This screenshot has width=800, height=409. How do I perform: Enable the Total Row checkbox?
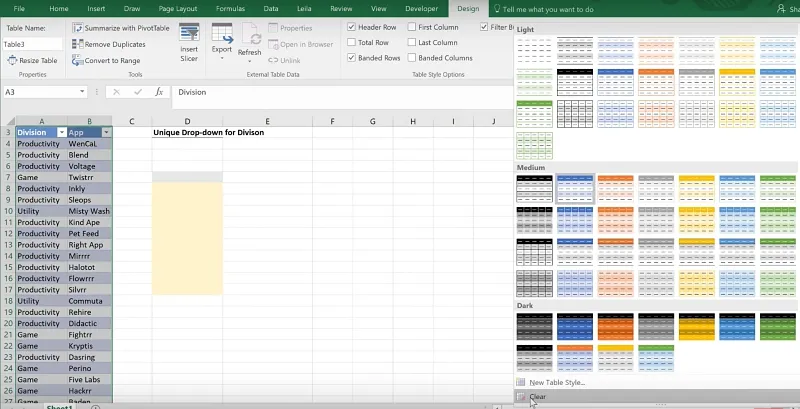[351, 43]
